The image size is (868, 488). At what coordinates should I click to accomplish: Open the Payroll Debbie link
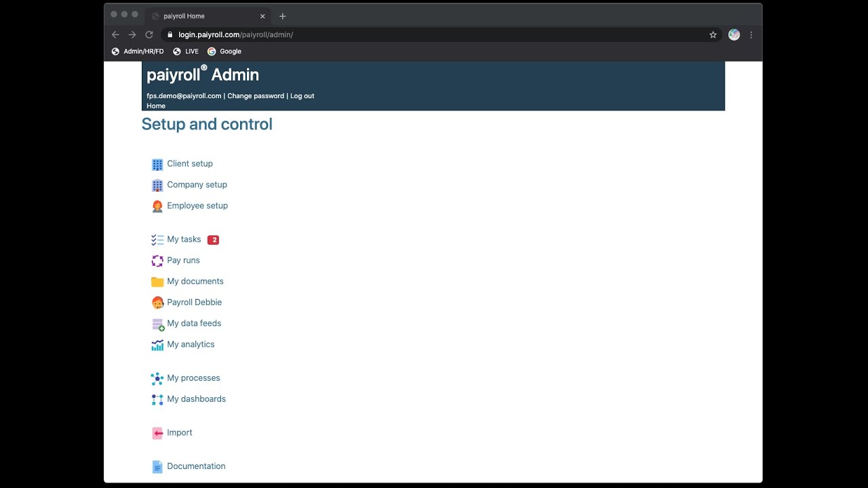[x=195, y=303]
